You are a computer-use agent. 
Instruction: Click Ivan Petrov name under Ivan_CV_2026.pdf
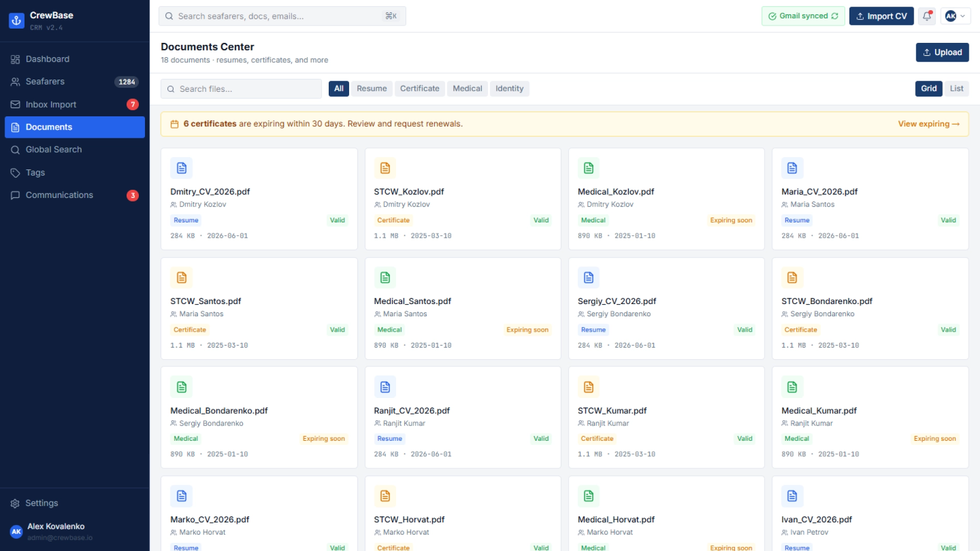[x=809, y=532]
